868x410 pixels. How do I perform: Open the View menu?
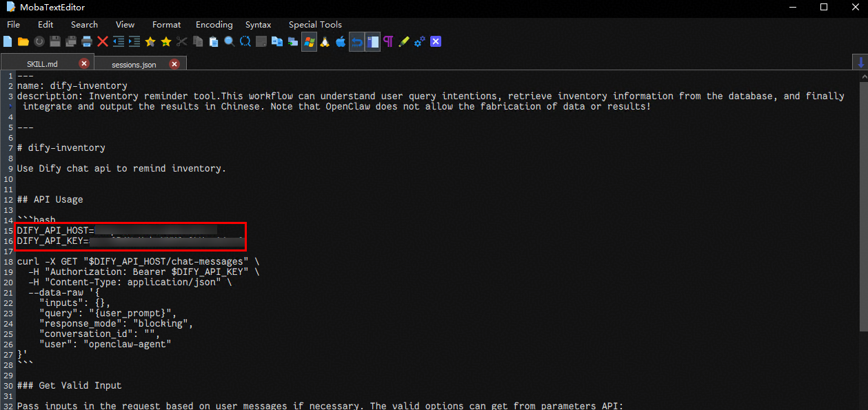click(125, 25)
